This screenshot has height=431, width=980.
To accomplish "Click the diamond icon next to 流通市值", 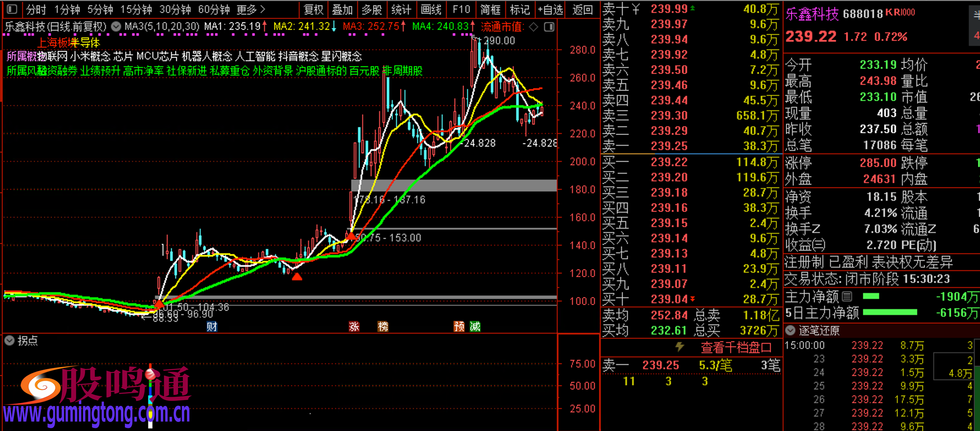I will tap(534, 27).
